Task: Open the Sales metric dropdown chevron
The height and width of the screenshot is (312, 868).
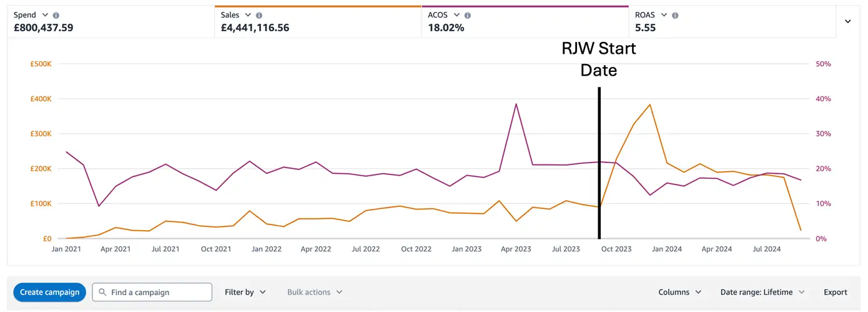Action: pos(249,15)
